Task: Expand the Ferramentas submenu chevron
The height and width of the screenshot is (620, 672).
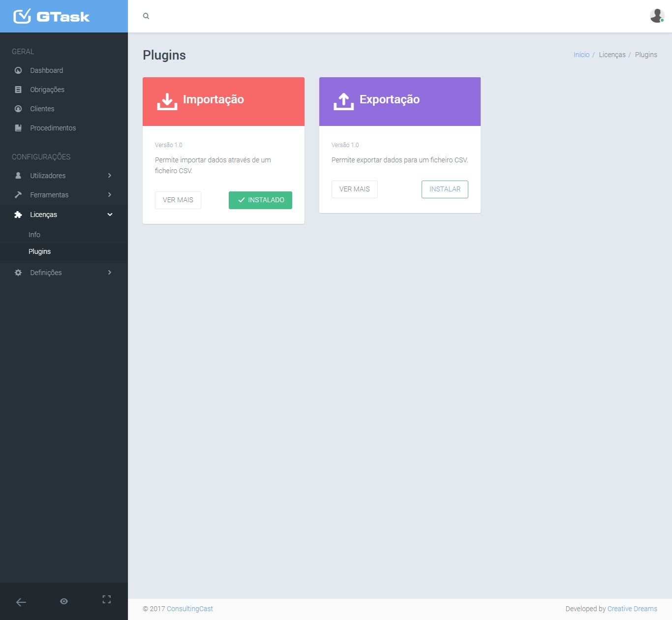Action: [x=109, y=195]
